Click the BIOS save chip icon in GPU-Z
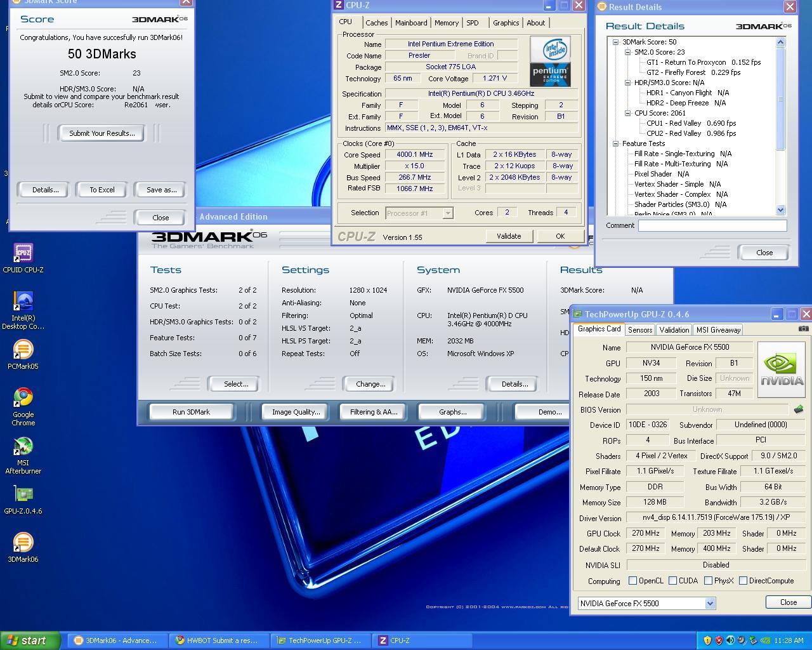 [x=798, y=409]
